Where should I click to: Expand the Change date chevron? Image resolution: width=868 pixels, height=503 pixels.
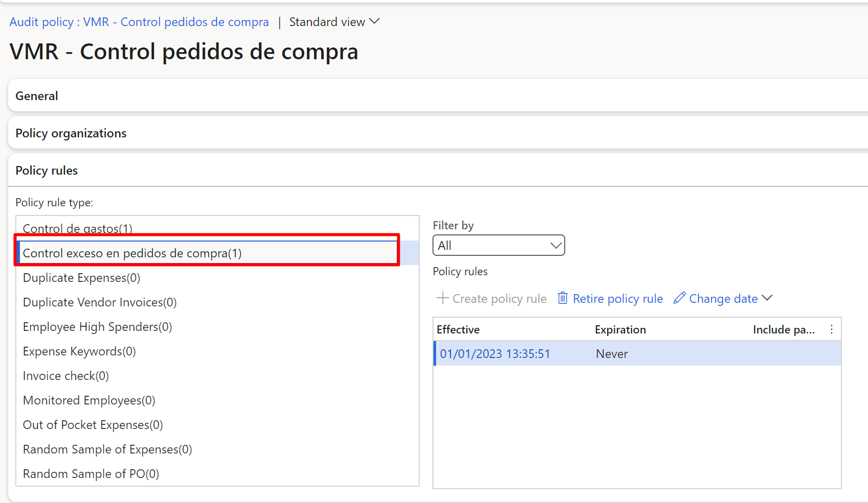tap(767, 298)
